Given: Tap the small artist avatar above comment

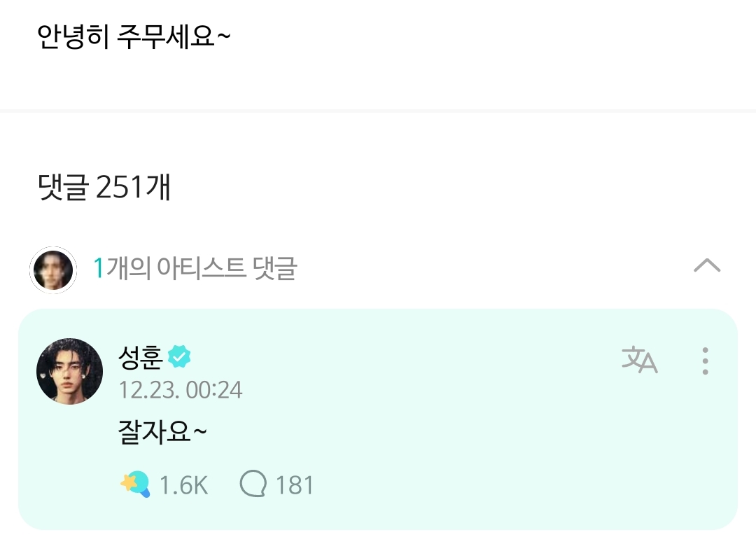Looking at the screenshot, I should [x=53, y=270].
